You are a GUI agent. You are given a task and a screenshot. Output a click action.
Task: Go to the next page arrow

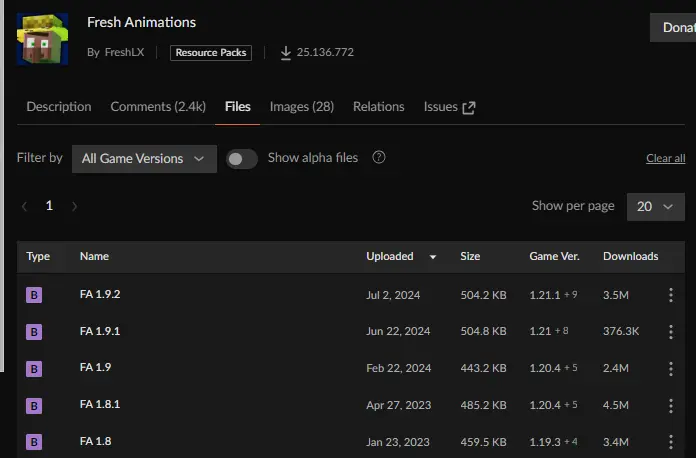74,206
